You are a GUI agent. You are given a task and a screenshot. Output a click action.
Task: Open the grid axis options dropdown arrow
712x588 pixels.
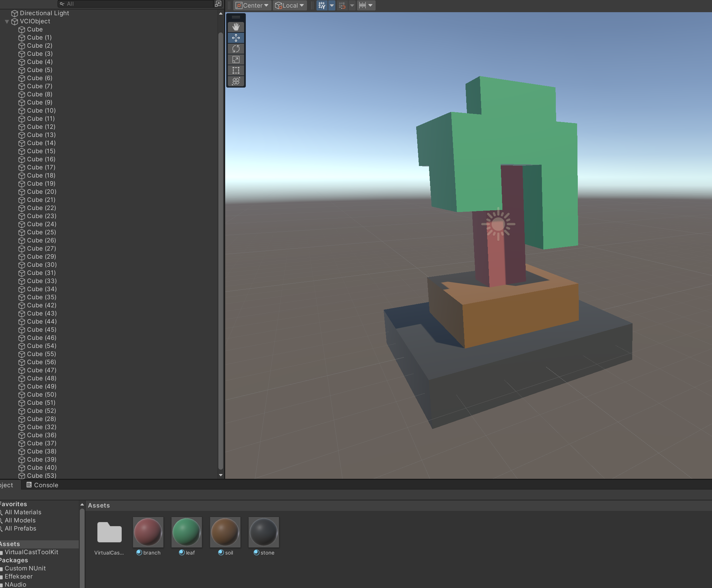(332, 5)
